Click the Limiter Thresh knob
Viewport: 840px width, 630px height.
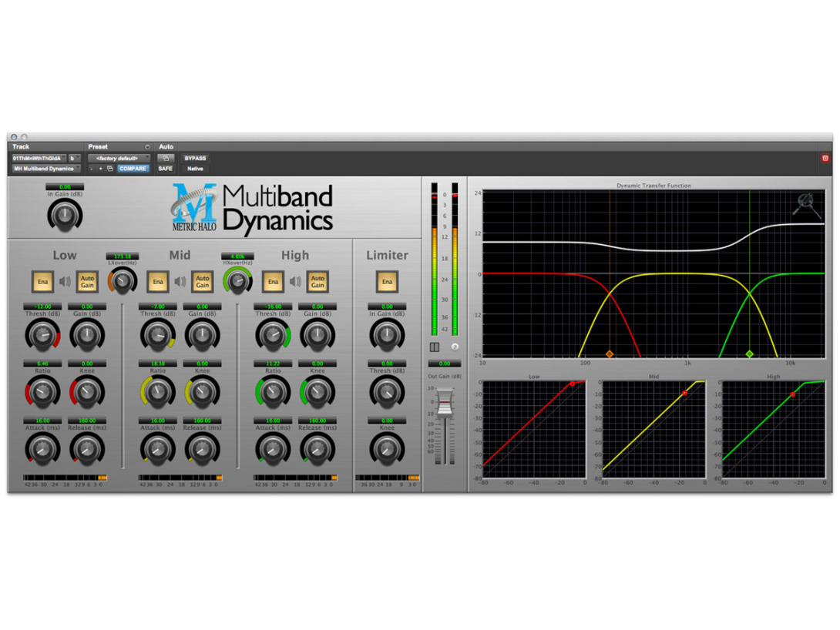(387, 392)
